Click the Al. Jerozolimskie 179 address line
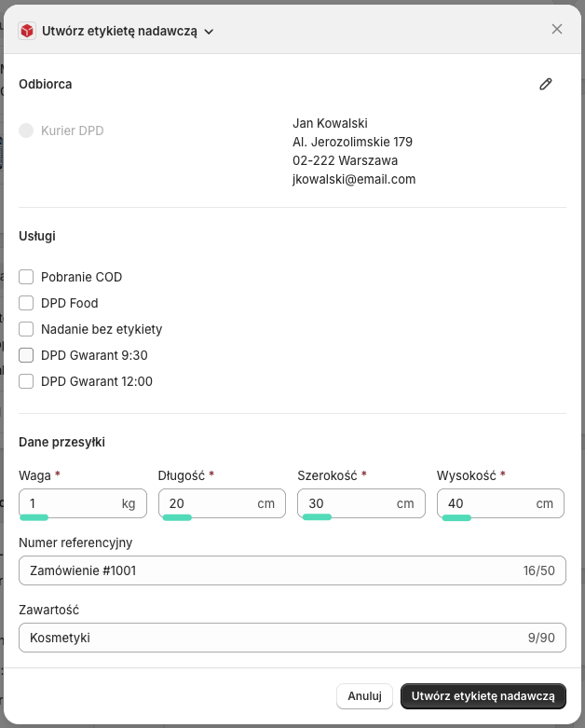The height and width of the screenshot is (728, 585). pyautogui.click(x=352, y=142)
